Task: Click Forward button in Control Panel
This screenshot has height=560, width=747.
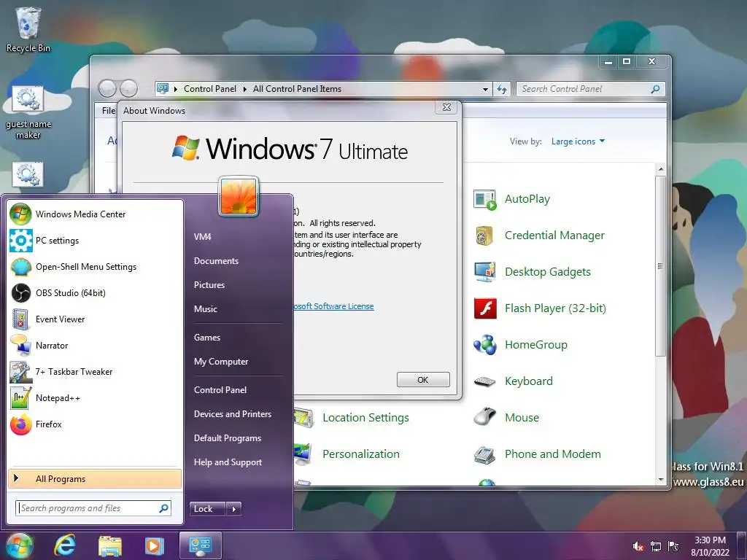Action: pos(128,88)
